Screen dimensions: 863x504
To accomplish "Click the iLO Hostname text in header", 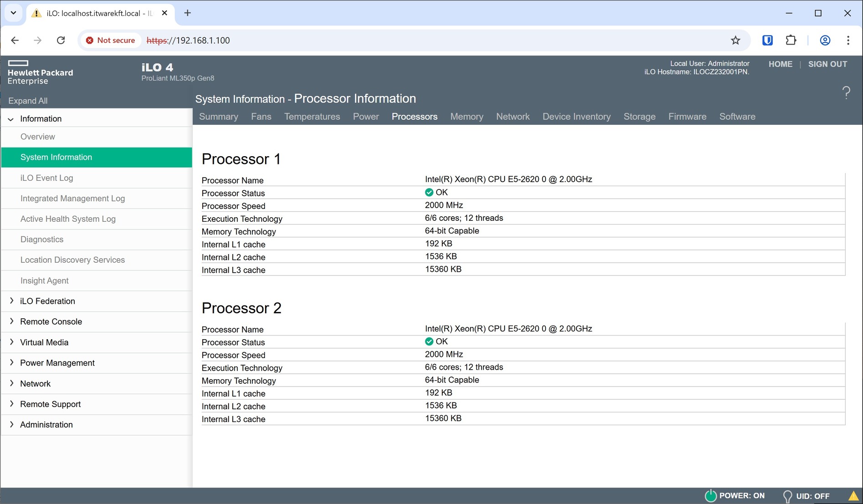I will 696,72.
